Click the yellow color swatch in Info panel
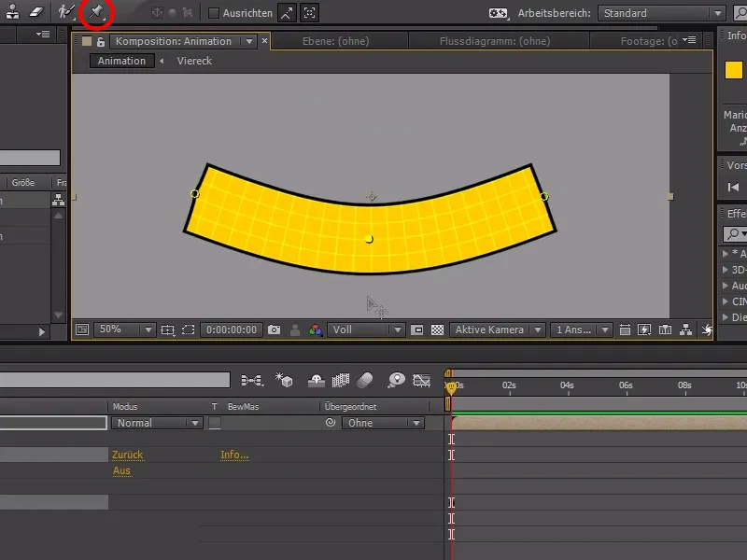 coord(733,70)
